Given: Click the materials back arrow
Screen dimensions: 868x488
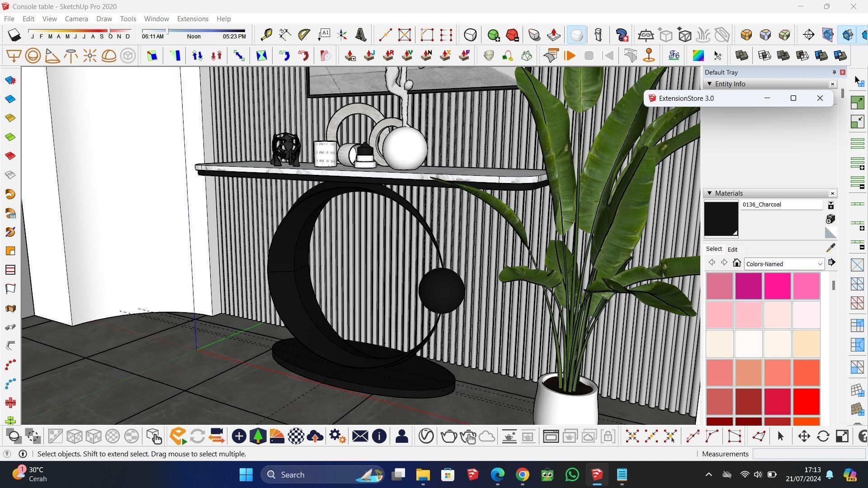Looking at the screenshot, I should [x=712, y=263].
